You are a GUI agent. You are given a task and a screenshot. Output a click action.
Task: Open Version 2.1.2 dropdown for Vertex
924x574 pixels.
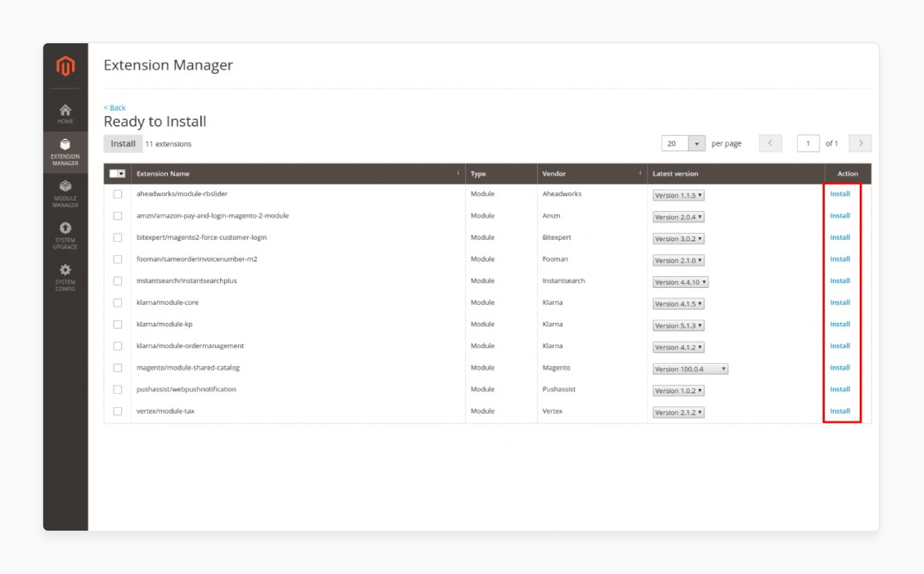point(678,412)
